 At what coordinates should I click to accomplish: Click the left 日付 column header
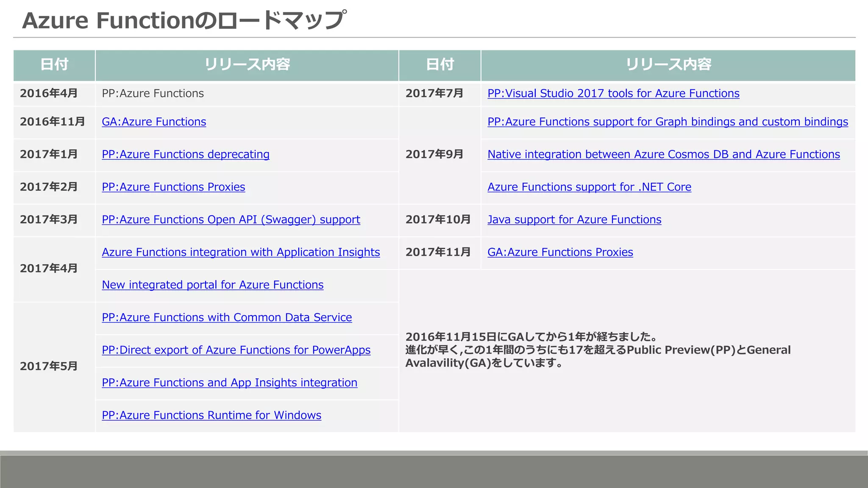click(54, 65)
